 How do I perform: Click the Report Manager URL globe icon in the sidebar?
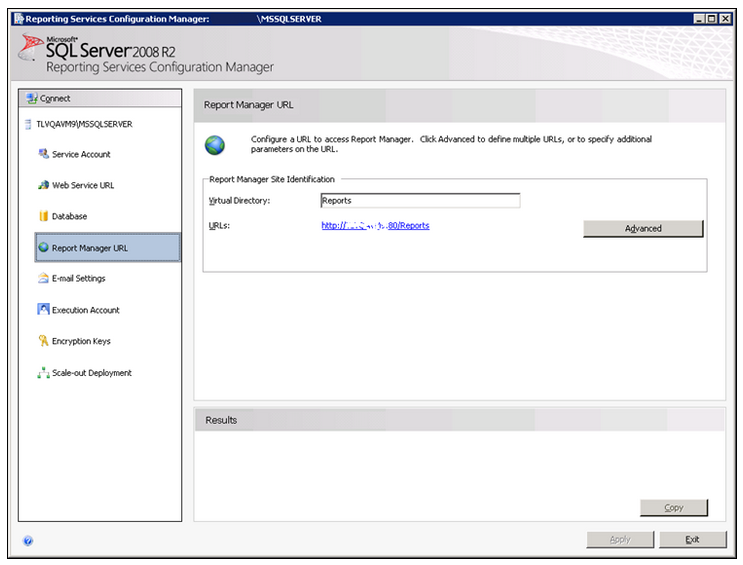click(44, 247)
